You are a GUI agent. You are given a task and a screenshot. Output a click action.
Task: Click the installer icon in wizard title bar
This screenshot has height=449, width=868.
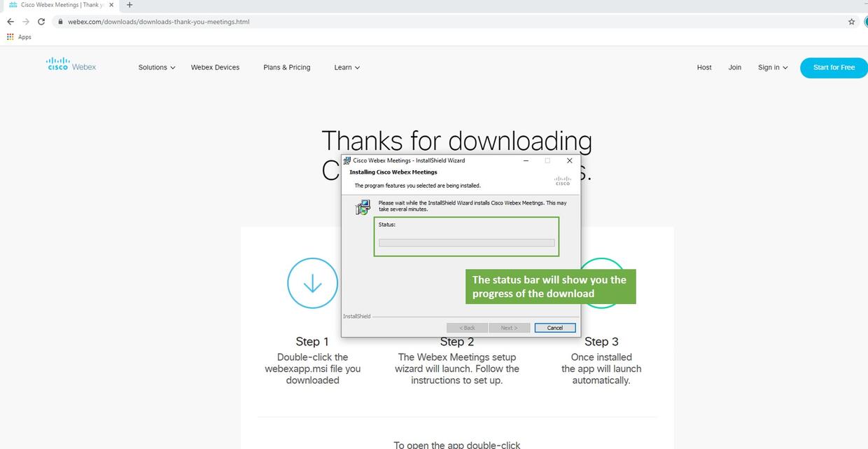347,160
